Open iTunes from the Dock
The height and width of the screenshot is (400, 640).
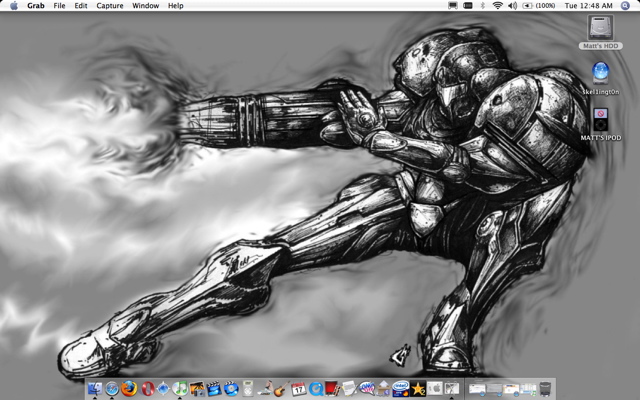(180, 388)
